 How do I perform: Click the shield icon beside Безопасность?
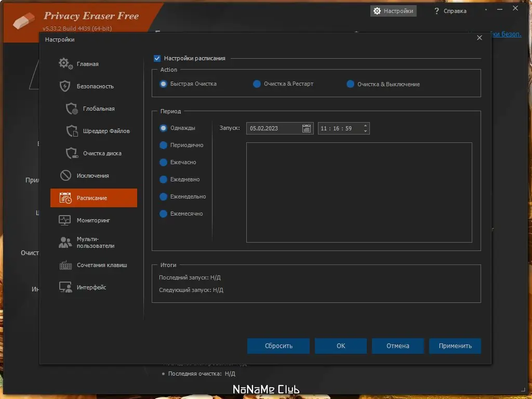[65, 86]
